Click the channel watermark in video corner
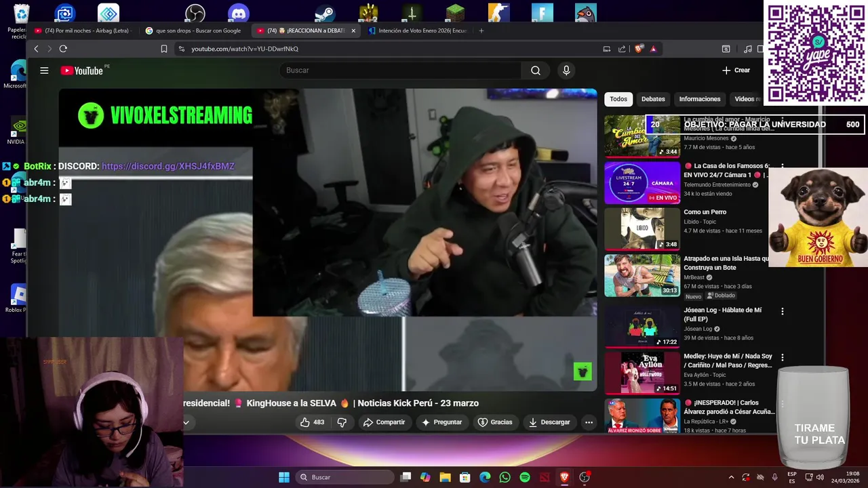 583,371
